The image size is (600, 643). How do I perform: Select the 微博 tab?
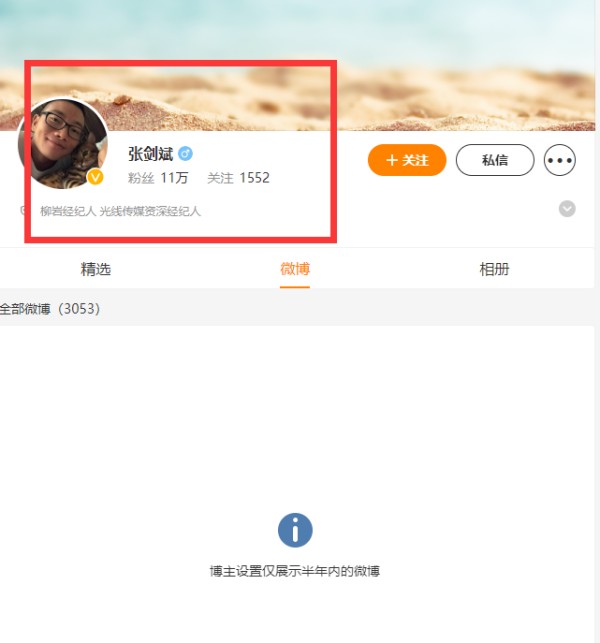point(295,269)
